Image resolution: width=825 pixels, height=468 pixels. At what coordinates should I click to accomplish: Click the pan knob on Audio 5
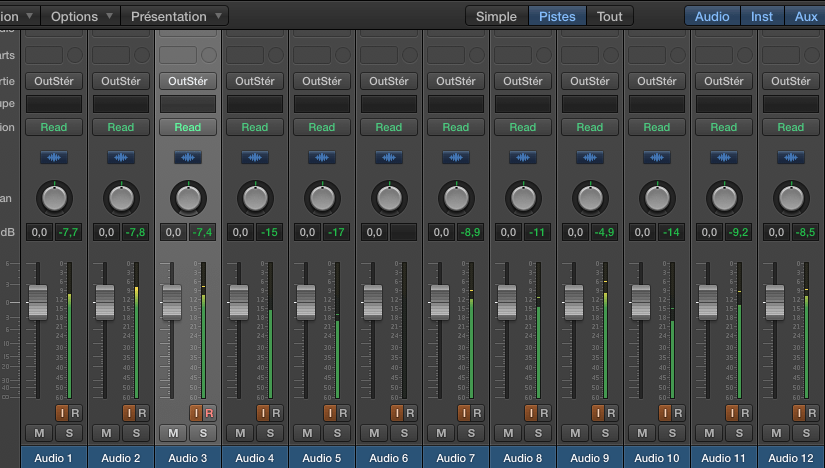tap(322, 197)
